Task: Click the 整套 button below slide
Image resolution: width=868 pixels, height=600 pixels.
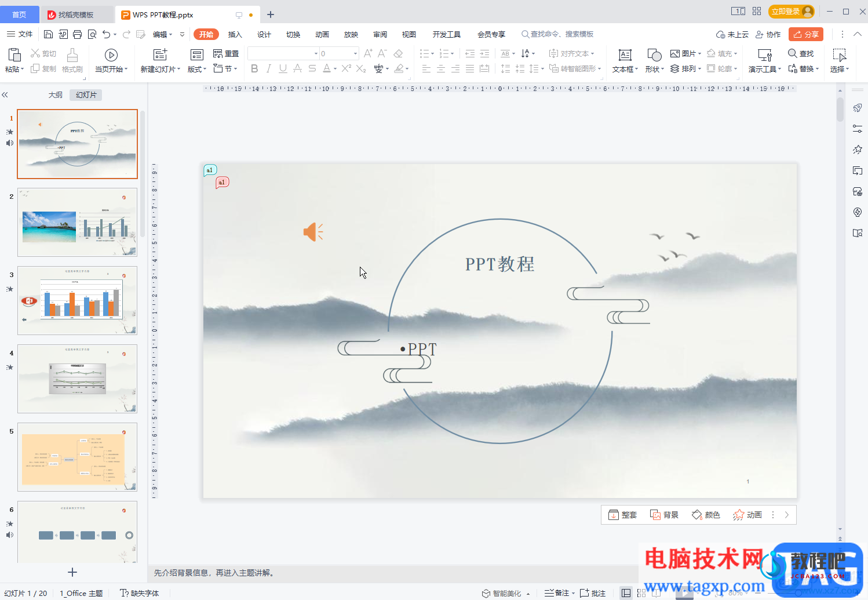Action: pyautogui.click(x=623, y=515)
